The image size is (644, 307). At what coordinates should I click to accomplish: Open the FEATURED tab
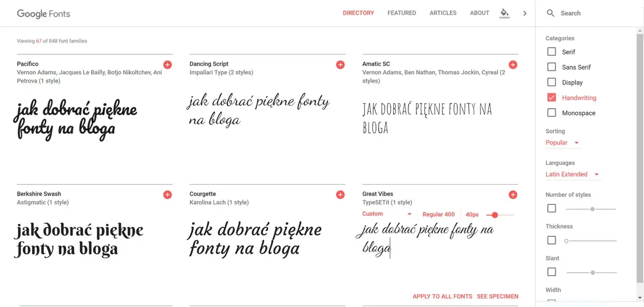[x=401, y=13]
